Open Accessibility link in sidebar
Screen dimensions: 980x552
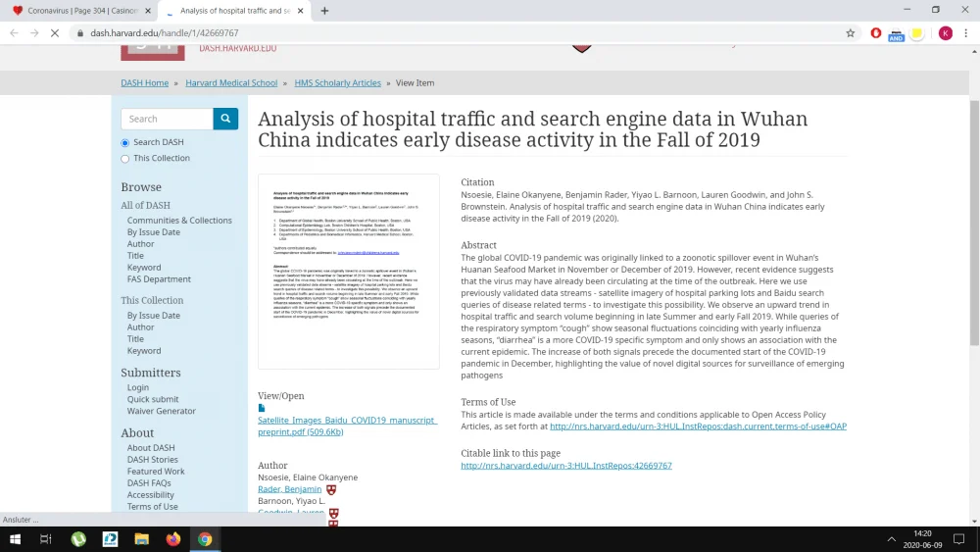pos(151,495)
